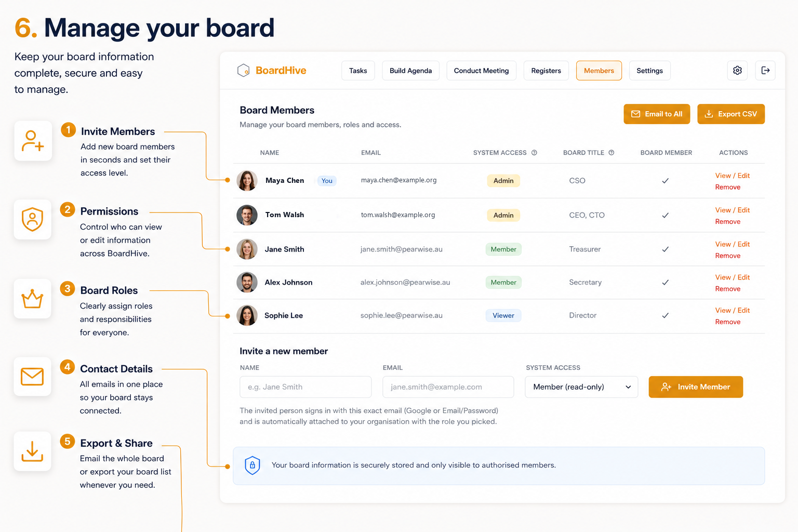Open the Build Agenda tab
Image resolution: width=798 pixels, height=532 pixels.
[x=410, y=71]
